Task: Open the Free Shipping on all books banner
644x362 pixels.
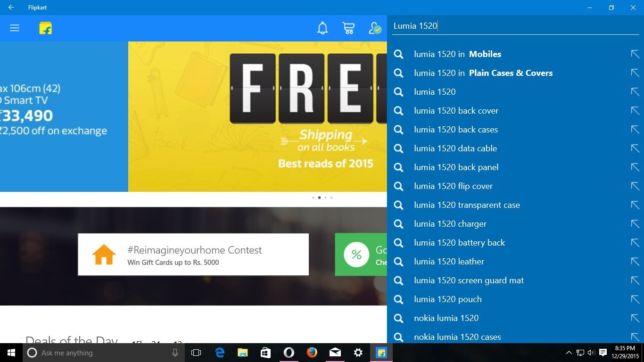Action: [257, 116]
